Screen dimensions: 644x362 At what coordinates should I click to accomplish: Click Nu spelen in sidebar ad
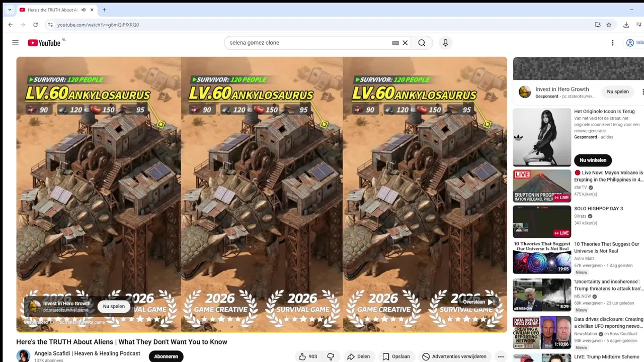618,92
